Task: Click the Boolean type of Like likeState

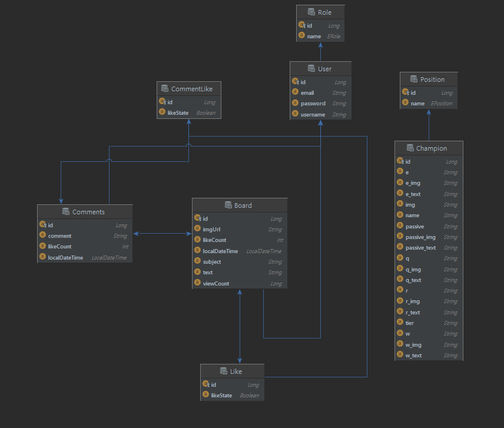Action: click(x=249, y=395)
